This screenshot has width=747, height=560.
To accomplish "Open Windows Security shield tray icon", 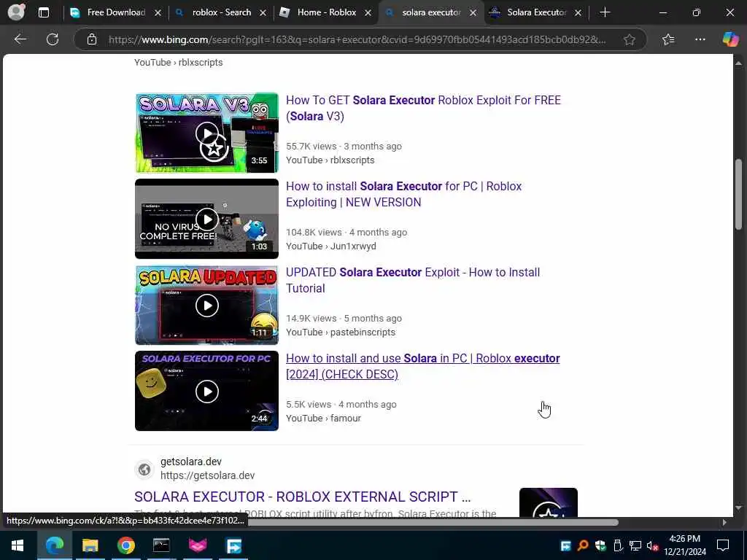I will pos(600,545).
